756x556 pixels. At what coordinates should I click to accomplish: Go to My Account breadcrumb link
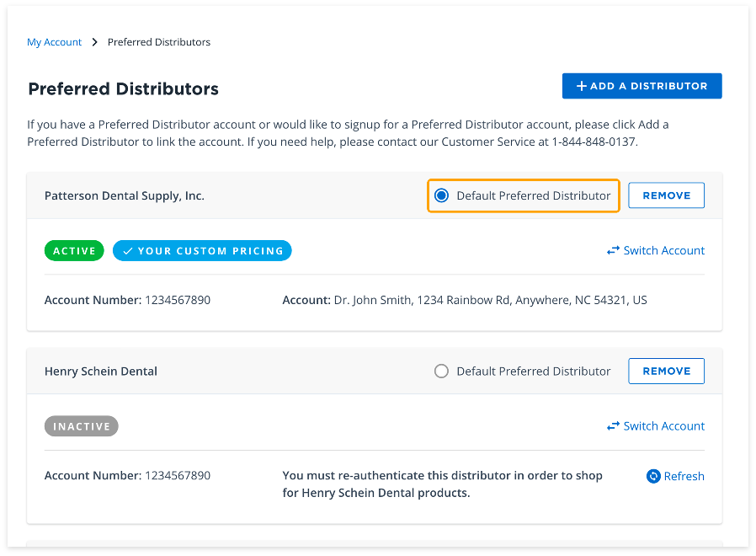point(55,42)
